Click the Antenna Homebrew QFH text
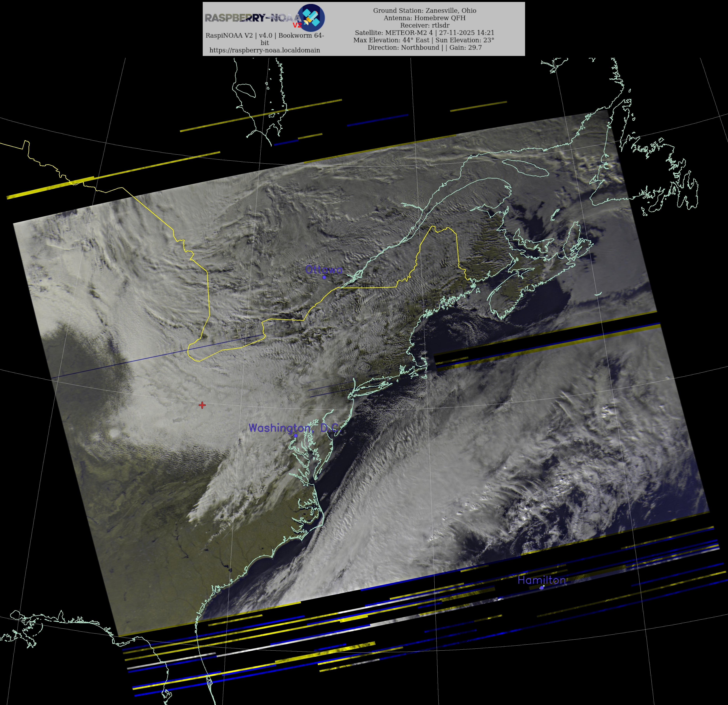Viewport: 728px width, 705px height. pyautogui.click(x=424, y=18)
